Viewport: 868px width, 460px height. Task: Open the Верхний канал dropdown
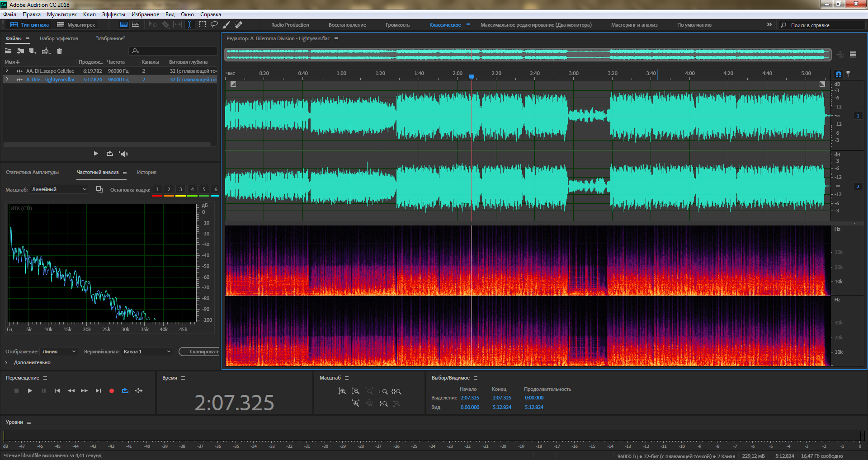coord(147,352)
